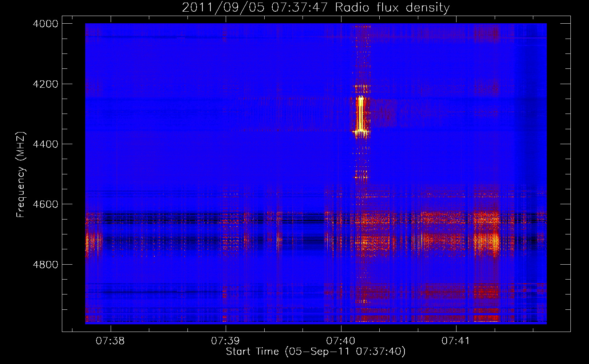589x364 pixels.
Task: Click the 4800 frequency axis label
Action: click(x=46, y=265)
